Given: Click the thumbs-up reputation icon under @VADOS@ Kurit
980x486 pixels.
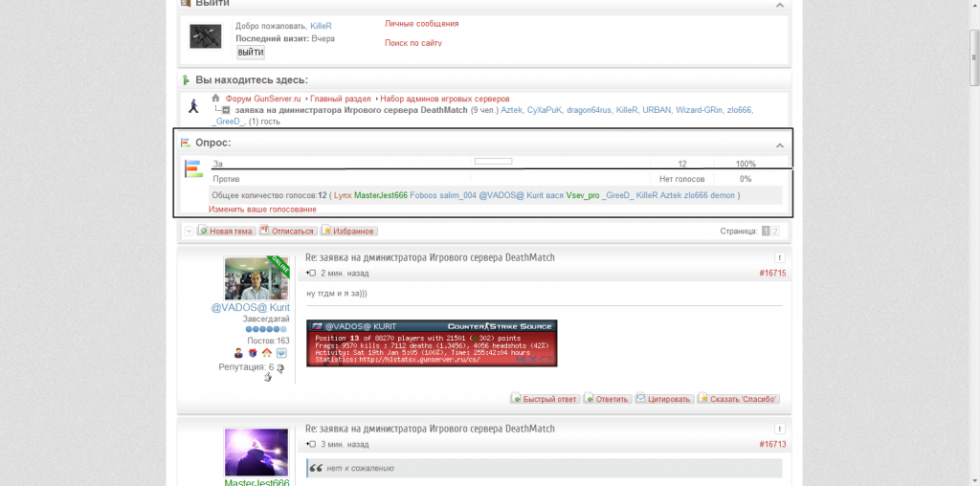Looking at the screenshot, I should point(268,377).
